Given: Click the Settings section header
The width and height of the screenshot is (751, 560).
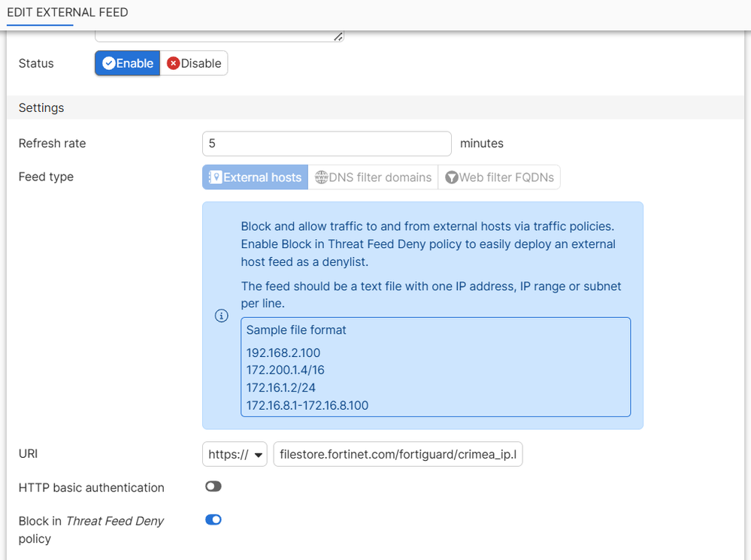Looking at the screenshot, I should click(x=41, y=108).
